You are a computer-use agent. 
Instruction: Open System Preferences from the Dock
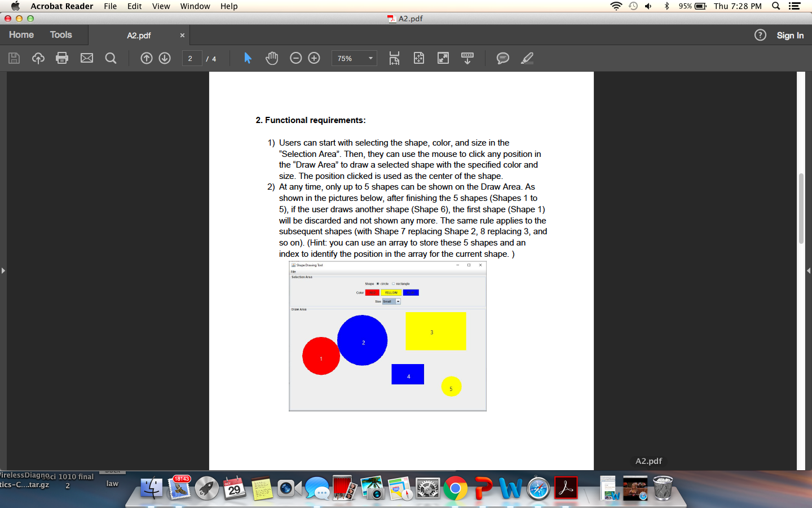pos(427,488)
